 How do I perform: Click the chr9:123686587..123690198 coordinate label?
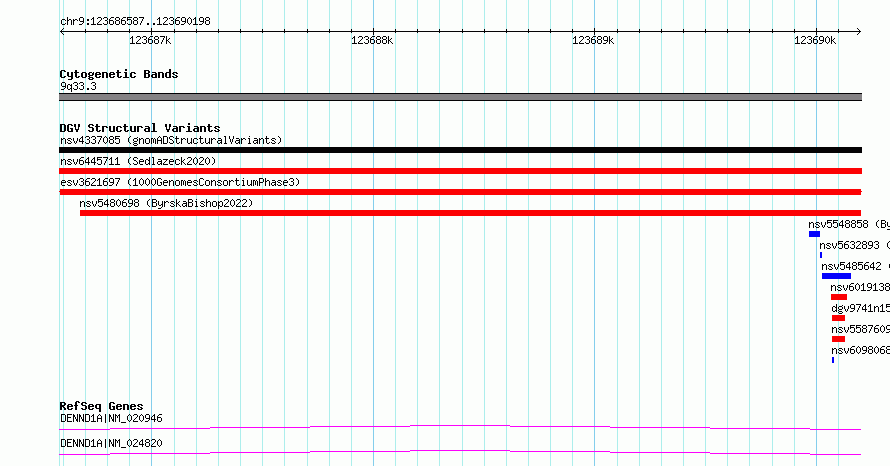tap(135, 22)
